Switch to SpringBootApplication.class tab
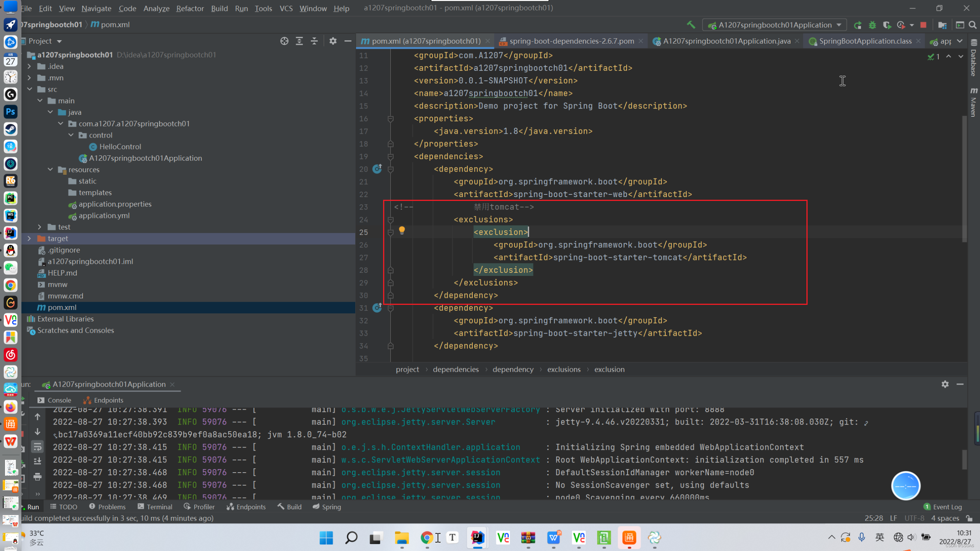This screenshot has height=551, width=980. pos(865,41)
